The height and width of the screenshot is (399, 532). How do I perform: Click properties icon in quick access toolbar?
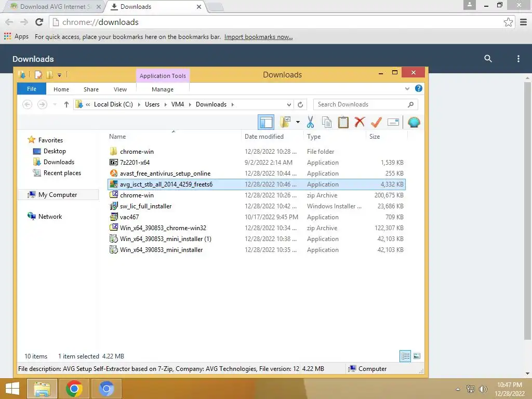click(x=38, y=75)
